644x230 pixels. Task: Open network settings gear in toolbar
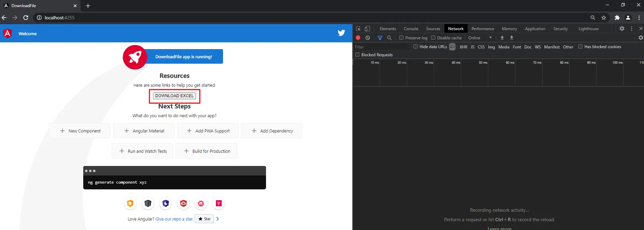641,37
